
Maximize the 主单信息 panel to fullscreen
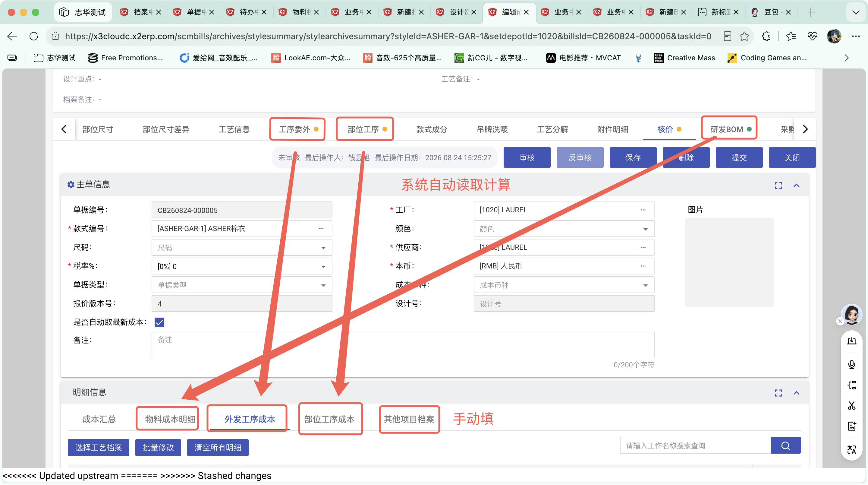(x=778, y=185)
